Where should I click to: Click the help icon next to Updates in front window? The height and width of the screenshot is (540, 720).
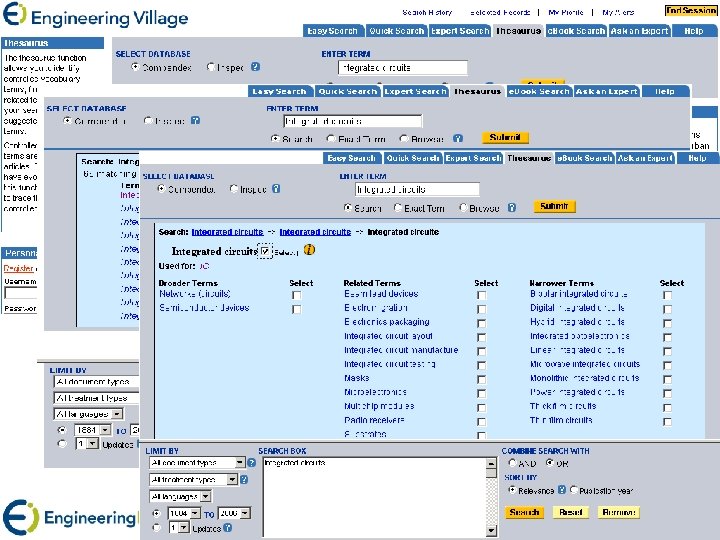coord(228,528)
